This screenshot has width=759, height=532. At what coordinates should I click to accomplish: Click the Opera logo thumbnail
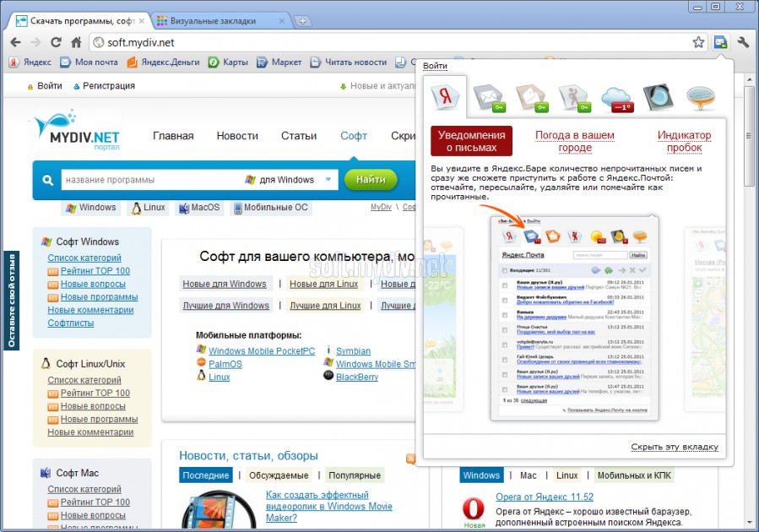[x=473, y=509]
